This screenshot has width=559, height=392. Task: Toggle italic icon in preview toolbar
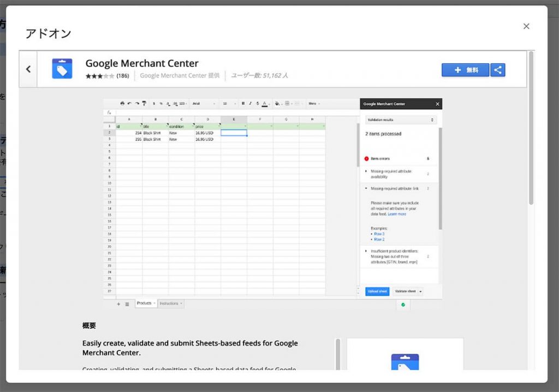click(x=250, y=103)
